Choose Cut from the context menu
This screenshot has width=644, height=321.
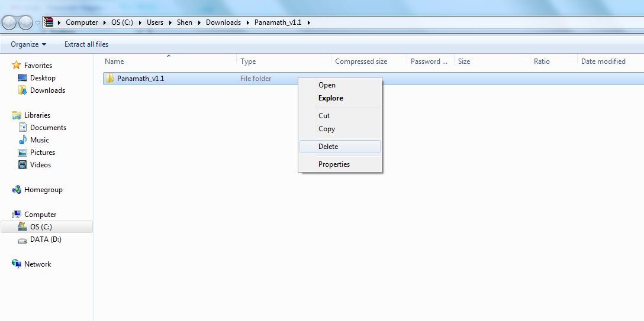pyautogui.click(x=340, y=116)
